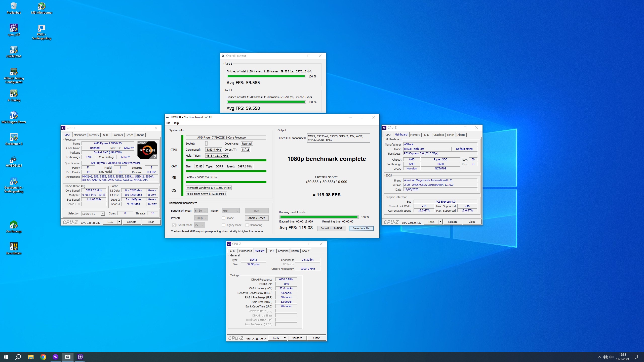
Task: Toggle the Overkill mode checkbox
Action: (174, 225)
